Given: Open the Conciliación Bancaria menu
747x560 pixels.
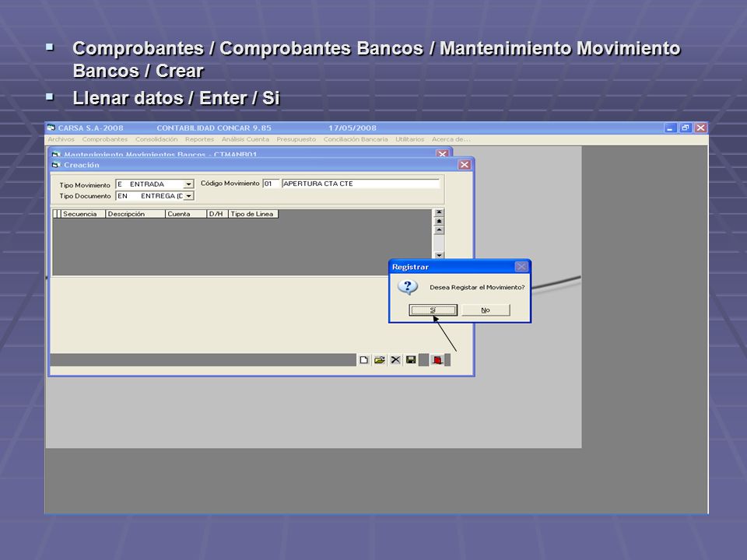Looking at the screenshot, I should pyautogui.click(x=356, y=139).
